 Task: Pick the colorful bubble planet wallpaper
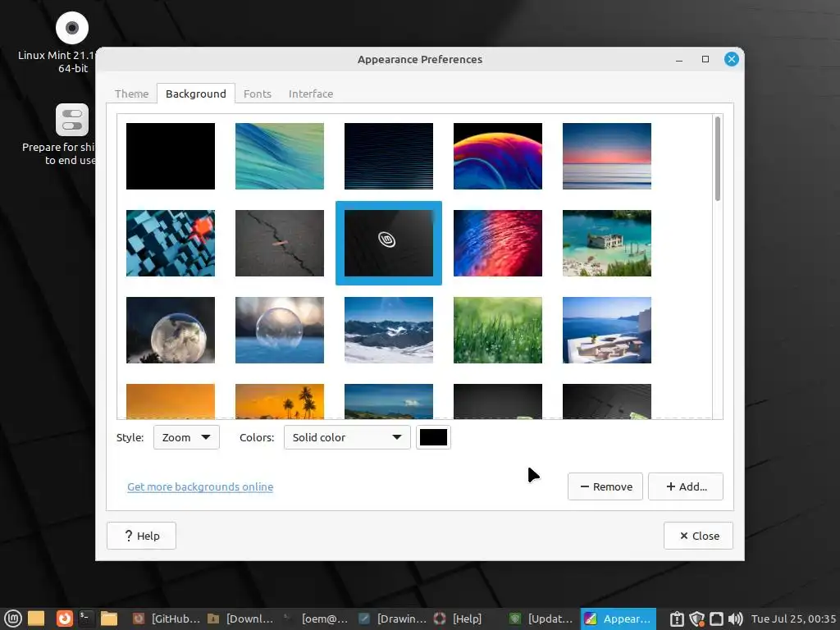[498, 156]
